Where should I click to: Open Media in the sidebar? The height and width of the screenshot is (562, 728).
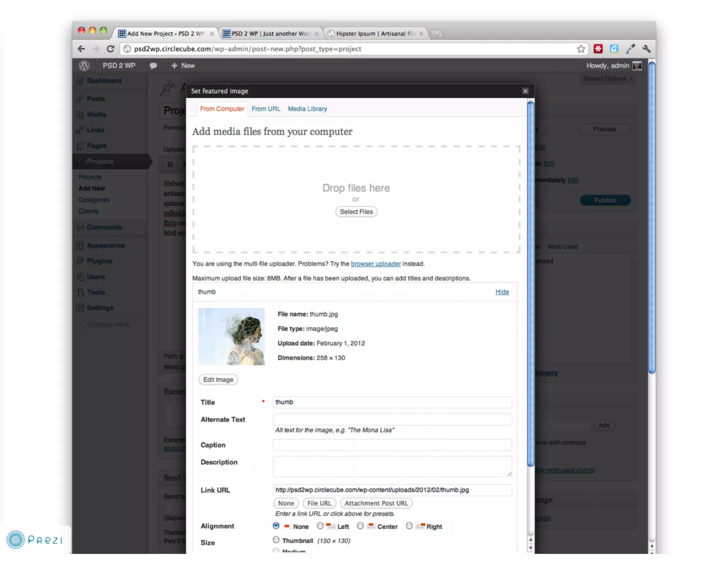click(x=96, y=114)
